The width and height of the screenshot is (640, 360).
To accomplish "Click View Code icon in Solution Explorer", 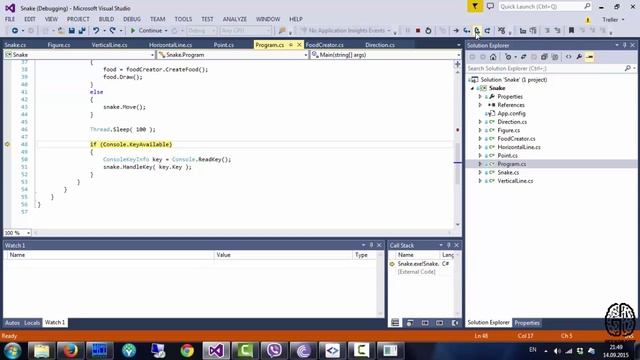I will coord(568,57).
